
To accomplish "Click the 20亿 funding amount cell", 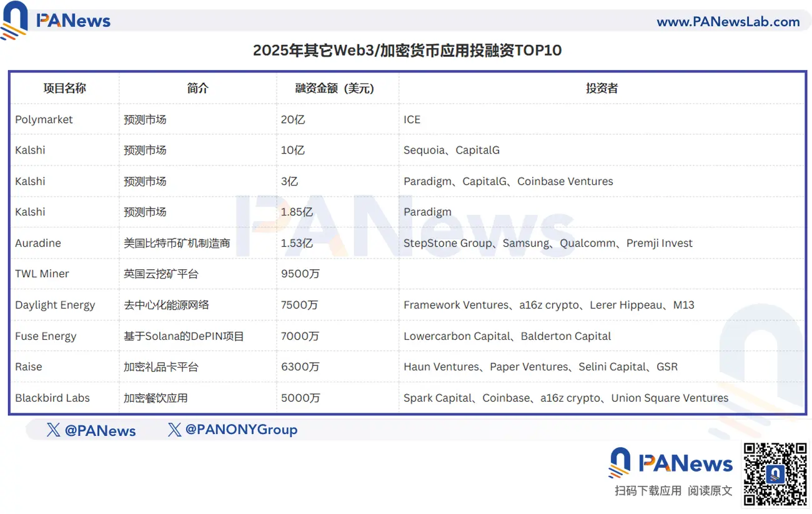I will pos(293,119).
